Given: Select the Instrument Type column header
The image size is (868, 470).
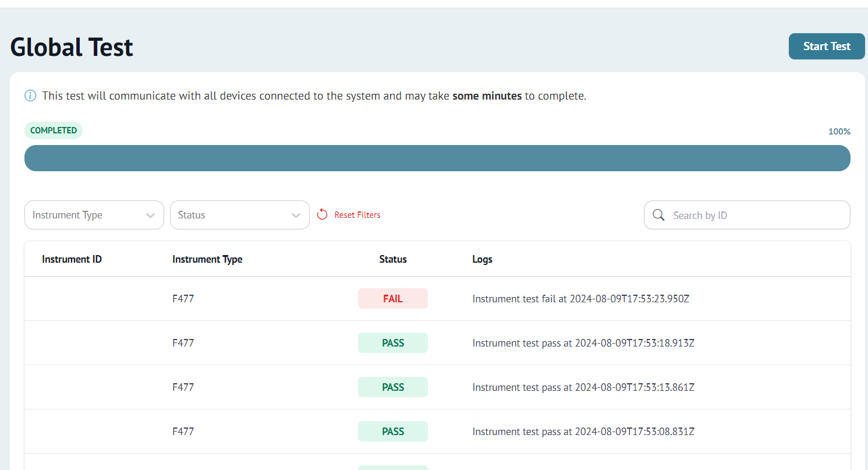Looking at the screenshot, I should coord(207,259).
